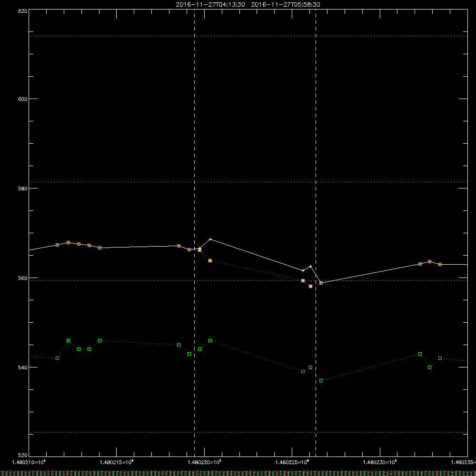Select the y-axis label 560
This screenshot has height=476, width=476.
23,278
